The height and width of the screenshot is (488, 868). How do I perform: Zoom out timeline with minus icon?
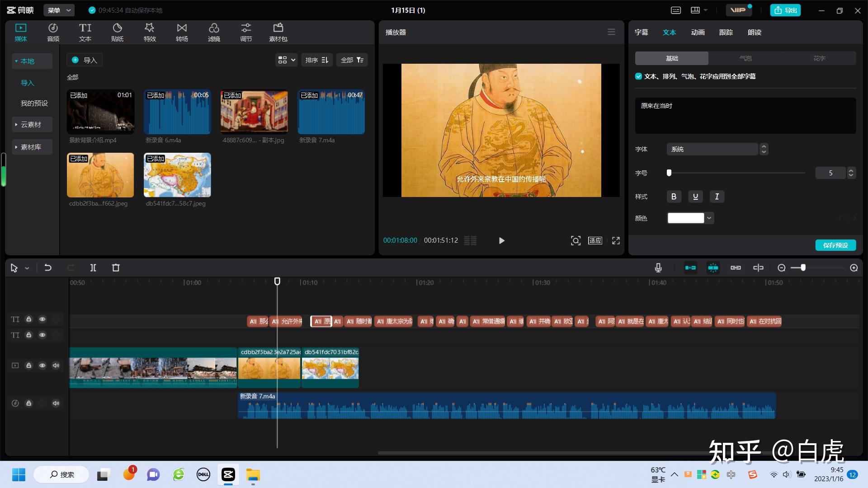[781, 268]
